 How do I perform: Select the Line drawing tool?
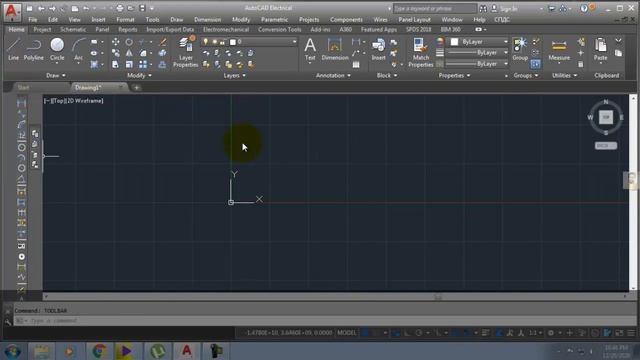click(x=13, y=49)
